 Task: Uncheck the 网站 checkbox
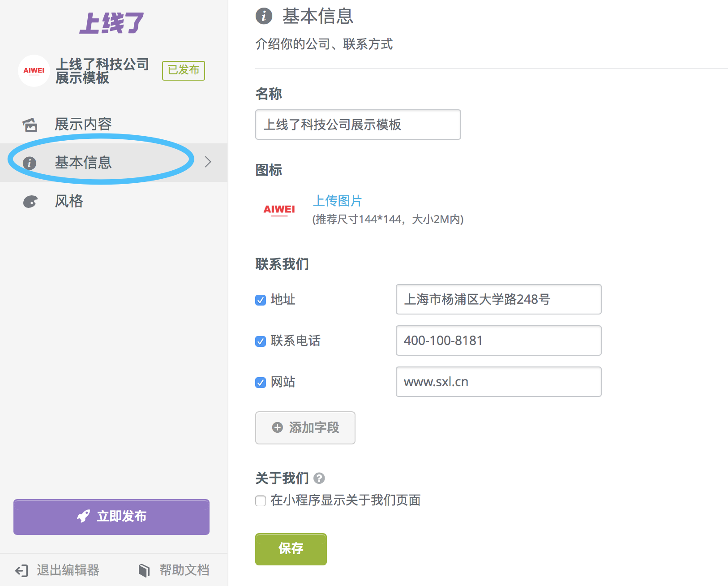point(261,382)
